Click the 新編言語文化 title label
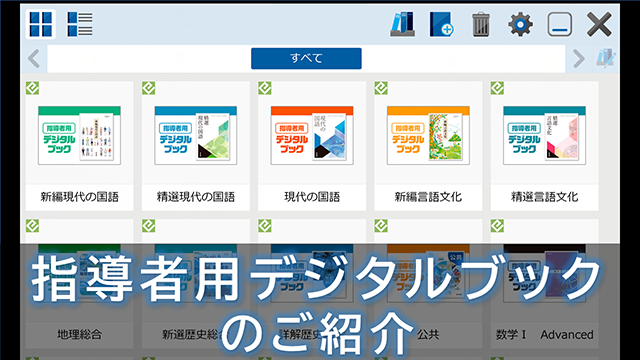The width and height of the screenshot is (640, 360). [428, 197]
